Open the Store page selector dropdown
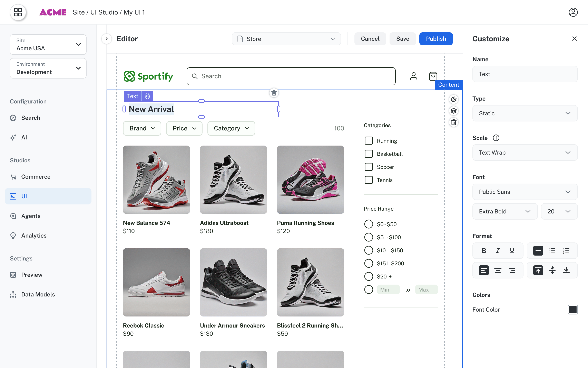This screenshot has height=368, width=588. (x=286, y=39)
